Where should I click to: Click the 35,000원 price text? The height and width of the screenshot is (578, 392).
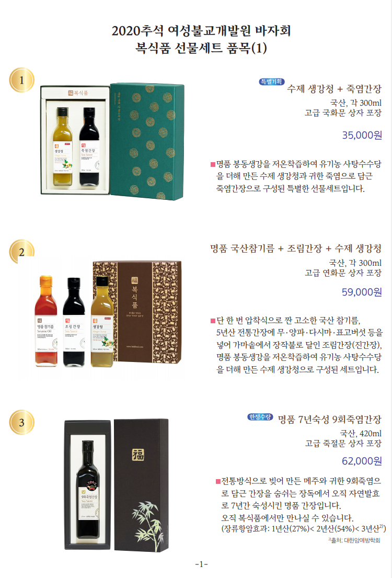pos(362,135)
